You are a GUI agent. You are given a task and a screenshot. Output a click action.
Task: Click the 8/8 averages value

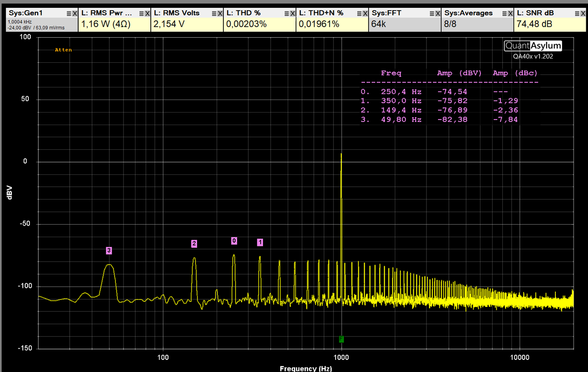click(450, 24)
